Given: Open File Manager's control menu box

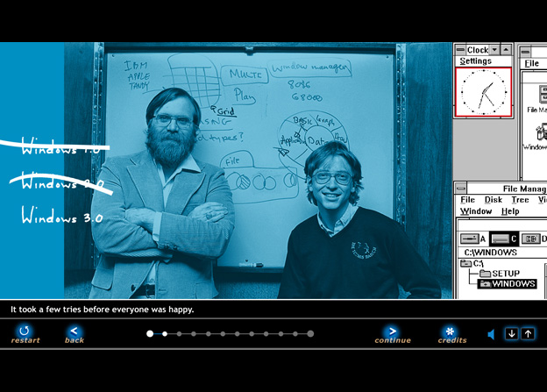Looking at the screenshot, I should [x=461, y=189].
